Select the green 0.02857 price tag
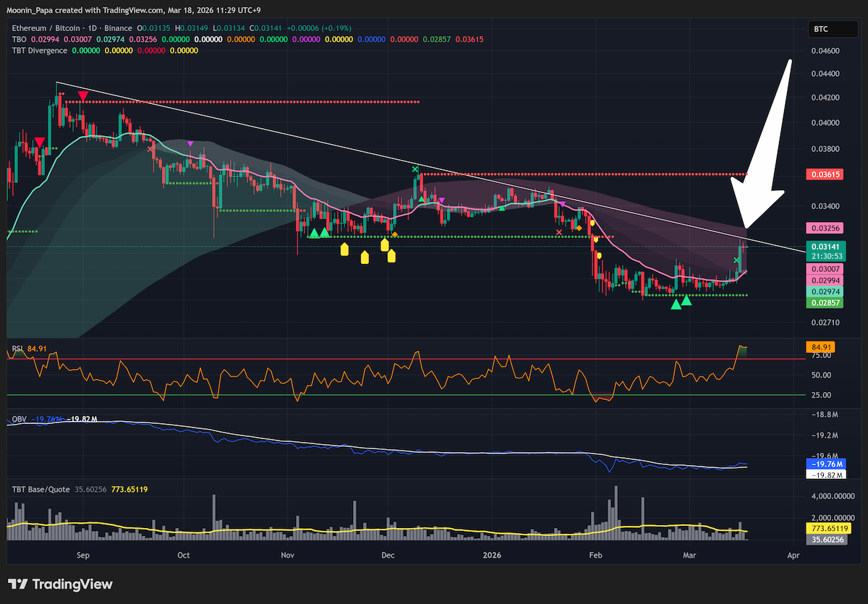868x604 pixels. click(x=825, y=303)
